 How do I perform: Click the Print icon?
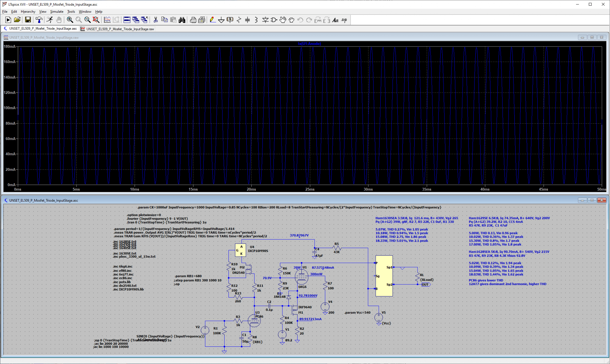pos(202,20)
